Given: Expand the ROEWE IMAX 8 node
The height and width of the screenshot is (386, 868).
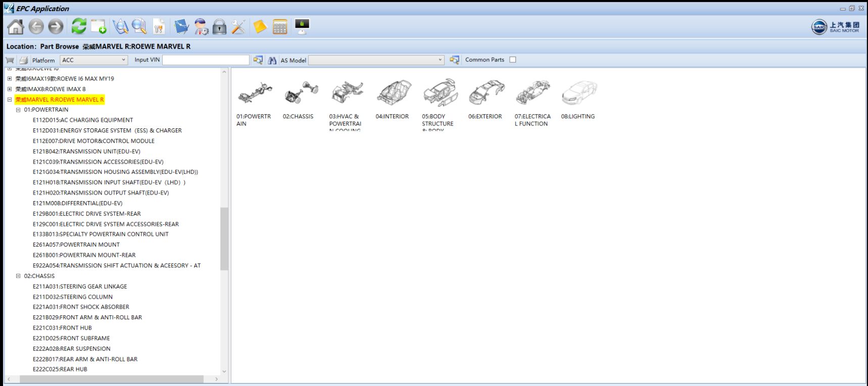Looking at the screenshot, I should point(10,89).
